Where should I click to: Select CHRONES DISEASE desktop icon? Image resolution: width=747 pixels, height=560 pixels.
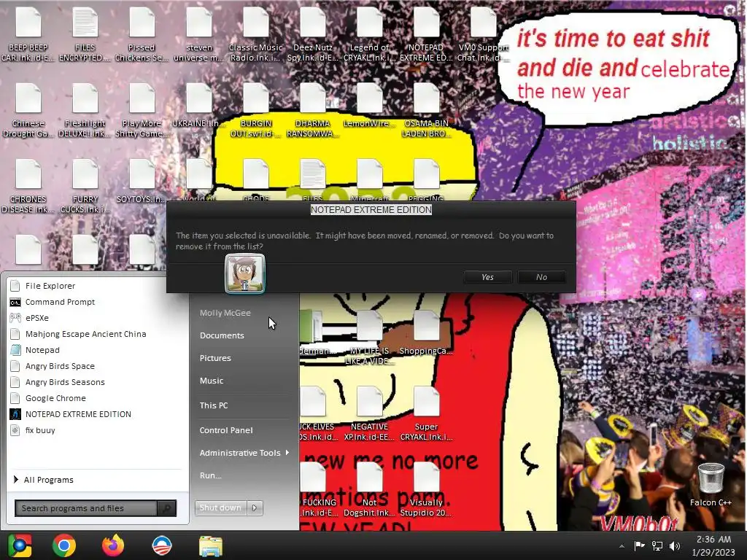[x=28, y=186]
